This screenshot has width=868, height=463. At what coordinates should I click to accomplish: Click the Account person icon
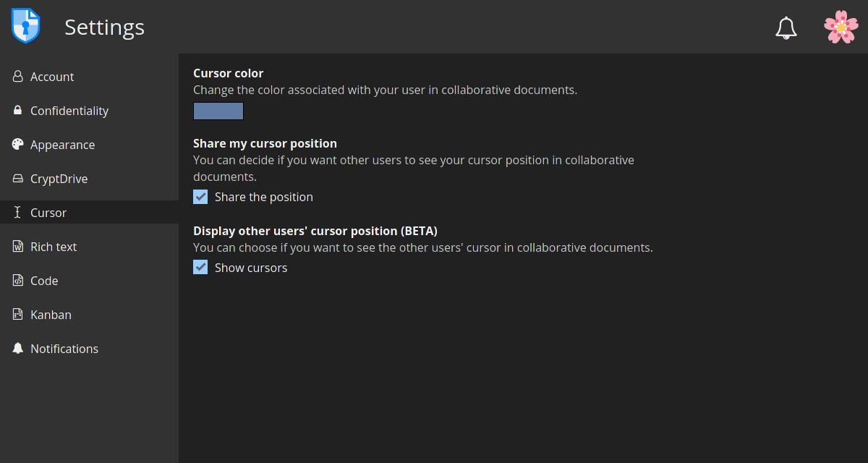pyautogui.click(x=18, y=77)
